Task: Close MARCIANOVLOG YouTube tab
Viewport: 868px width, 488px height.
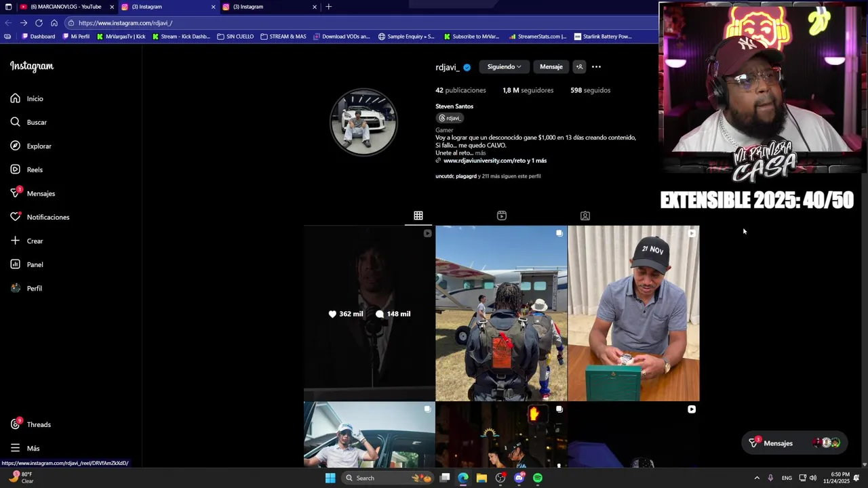Action: (112, 7)
